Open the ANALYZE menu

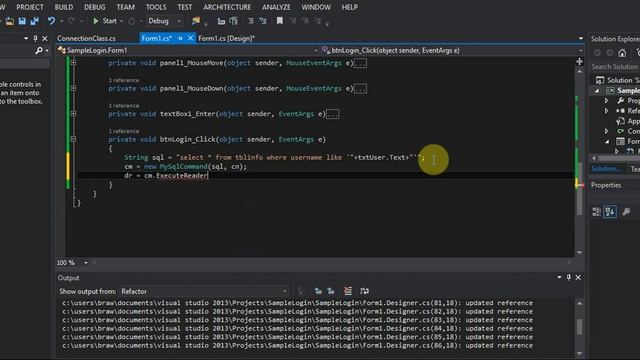click(x=276, y=7)
